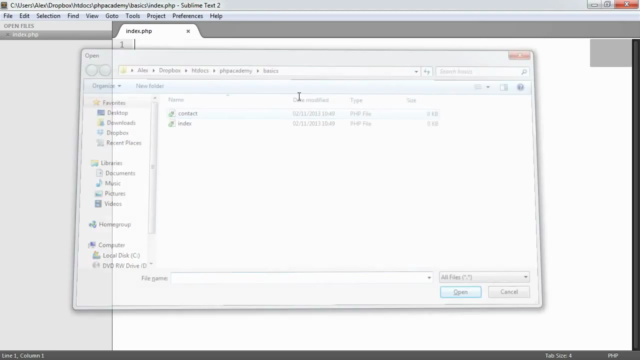Navigate to phpacademy in breadcrumb path
This screenshot has width=640, height=360.
[236, 71]
